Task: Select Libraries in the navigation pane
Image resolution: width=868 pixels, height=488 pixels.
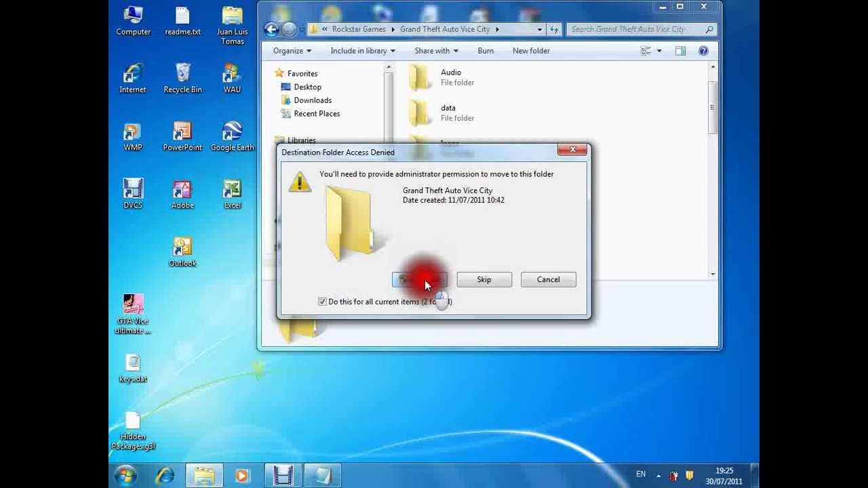Action: click(301, 140)
